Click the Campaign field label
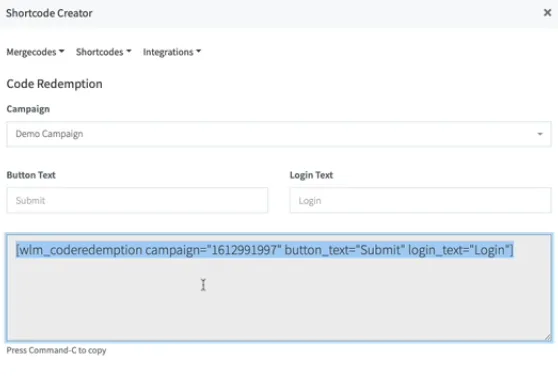This screenshot has width=558, height=378. 28,109
